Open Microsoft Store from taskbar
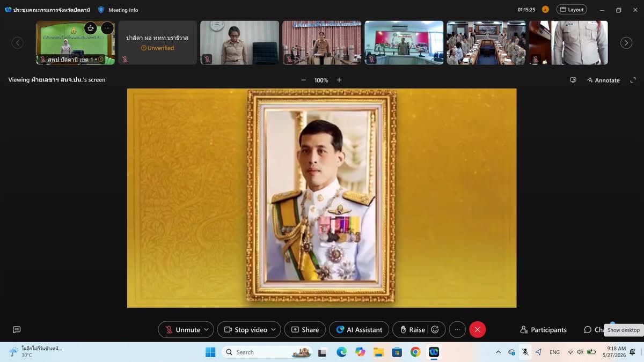 (397, 352)
